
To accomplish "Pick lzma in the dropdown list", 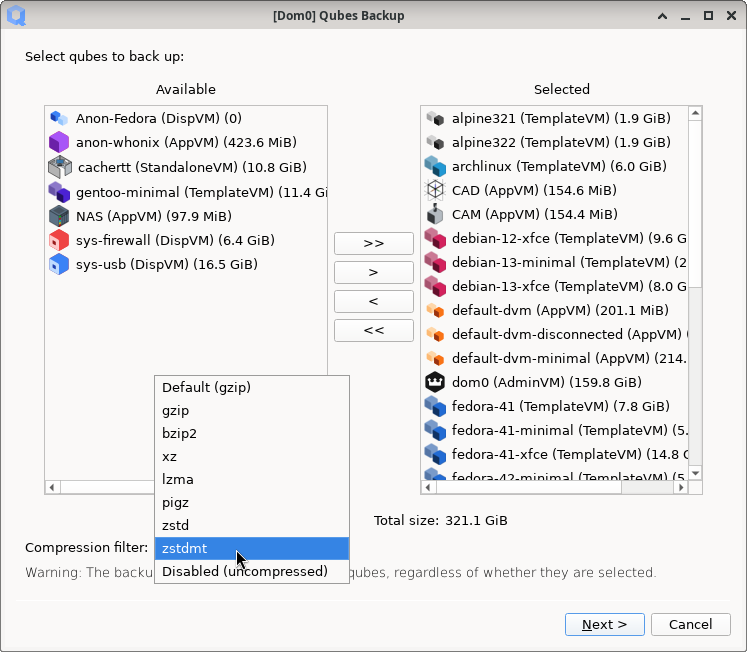I will tap(252, 480).
